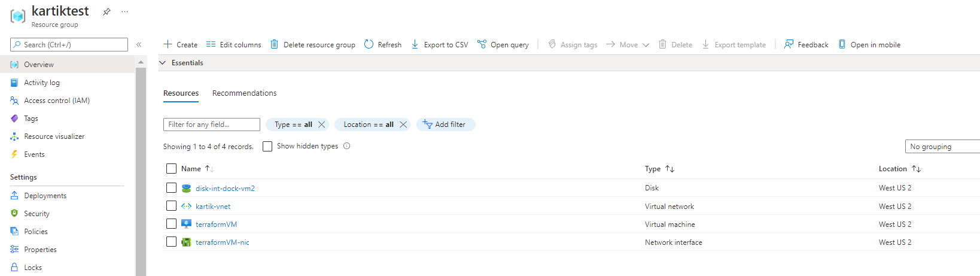The width and height of the screenshot is (980, 276).
Task: Click the Add filter funnel icon
Action: [x=427, y=124]
